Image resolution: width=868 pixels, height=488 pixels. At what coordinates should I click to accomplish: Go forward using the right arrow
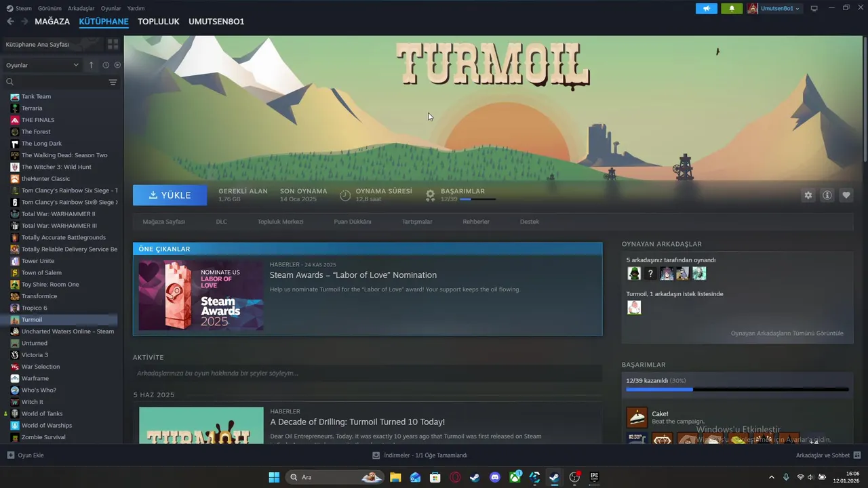24,22
